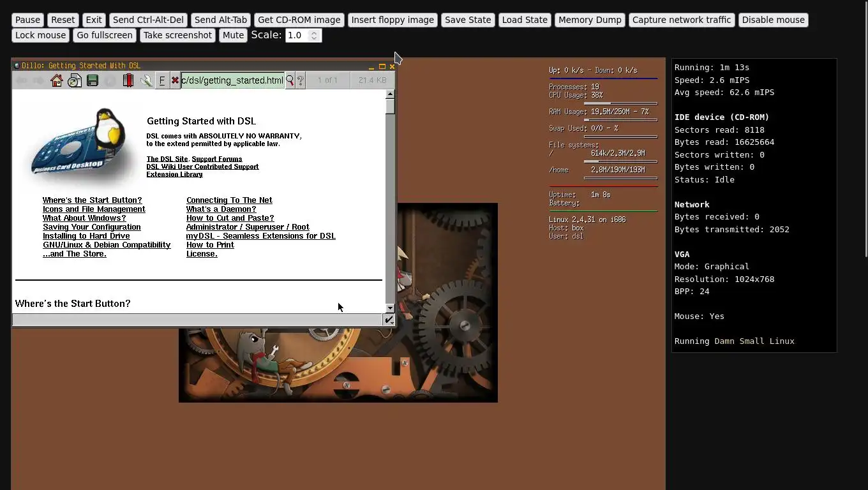Go to Dillo home page icon
This screenshot has width=868, height=490.
[x=57, y=80]
